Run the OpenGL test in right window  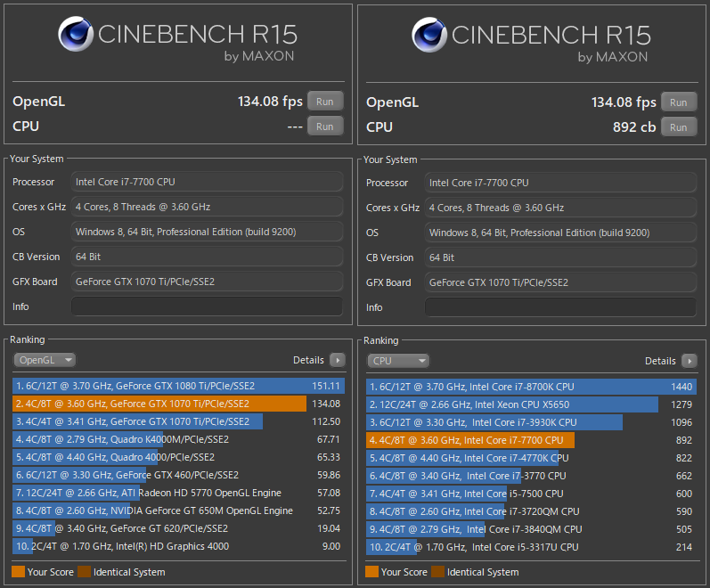click(x=679, y=102)
